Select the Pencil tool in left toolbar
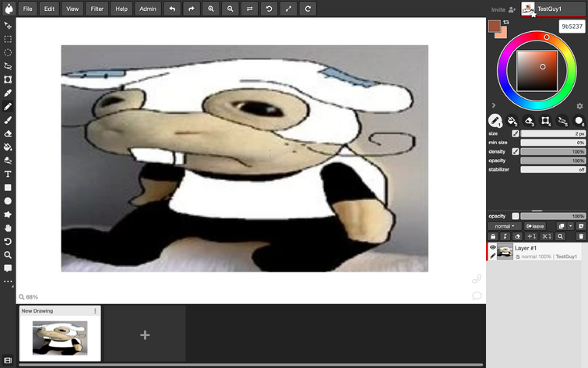Screen dimensions: 588x368 8,107
